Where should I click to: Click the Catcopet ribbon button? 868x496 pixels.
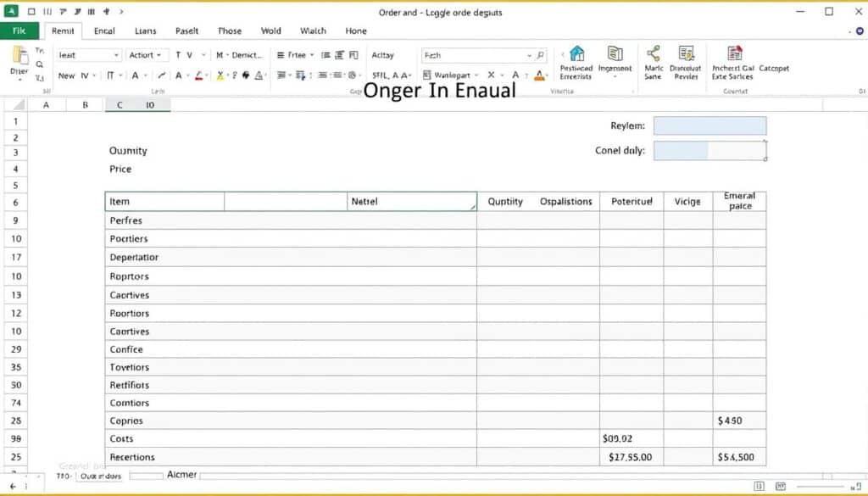[x=774, y=68]
